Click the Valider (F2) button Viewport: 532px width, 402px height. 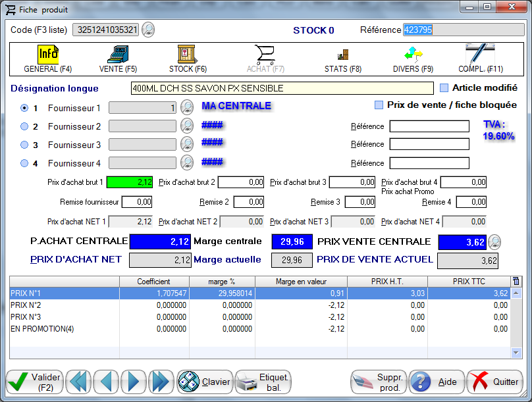coord(35,382)
